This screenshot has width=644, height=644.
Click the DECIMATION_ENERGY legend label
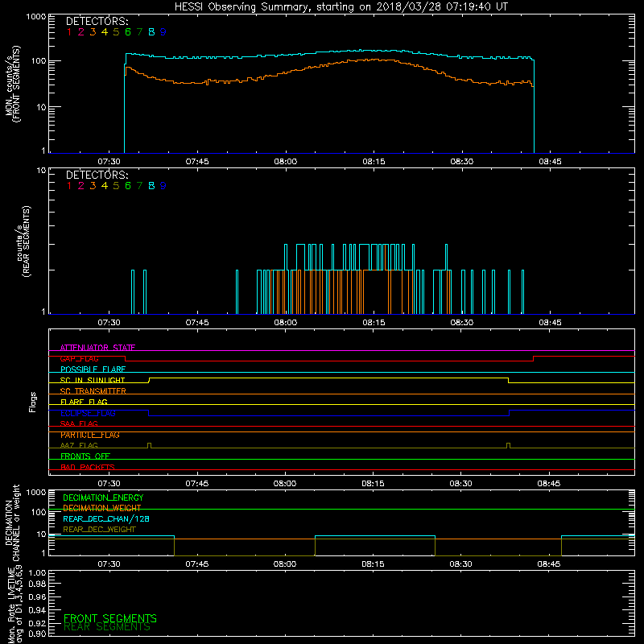(103, 497)
